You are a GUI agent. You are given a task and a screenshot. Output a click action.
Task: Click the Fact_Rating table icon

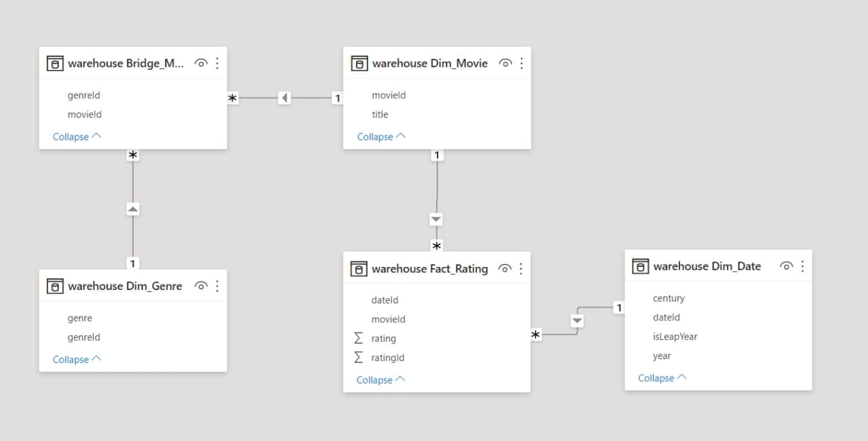tap(358, 269)
